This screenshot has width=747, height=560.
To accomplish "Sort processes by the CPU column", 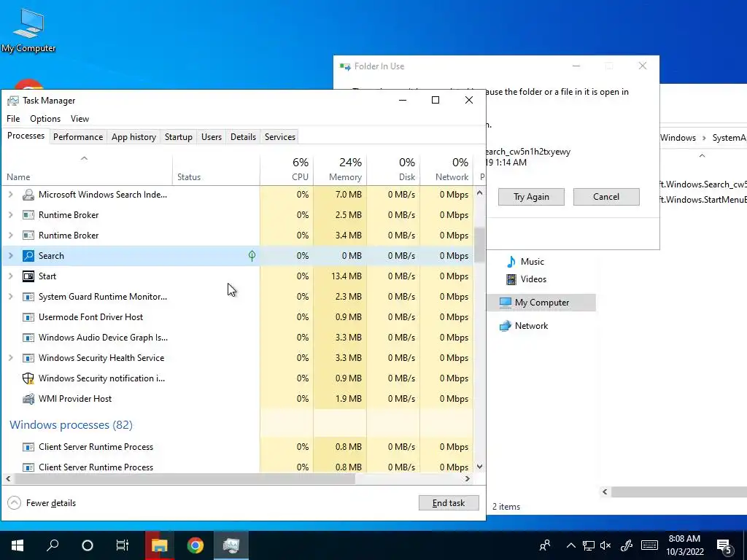I will [287, 169].
